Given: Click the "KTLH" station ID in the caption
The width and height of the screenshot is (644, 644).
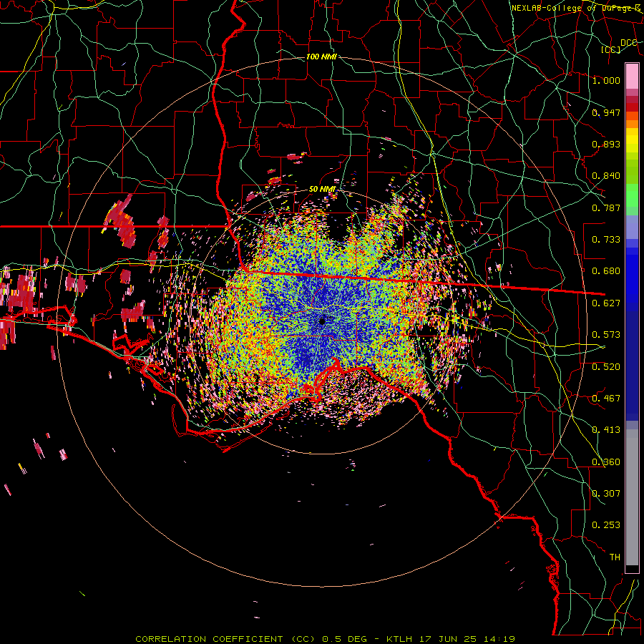Looking at the screenshot, I should point(399,639).
